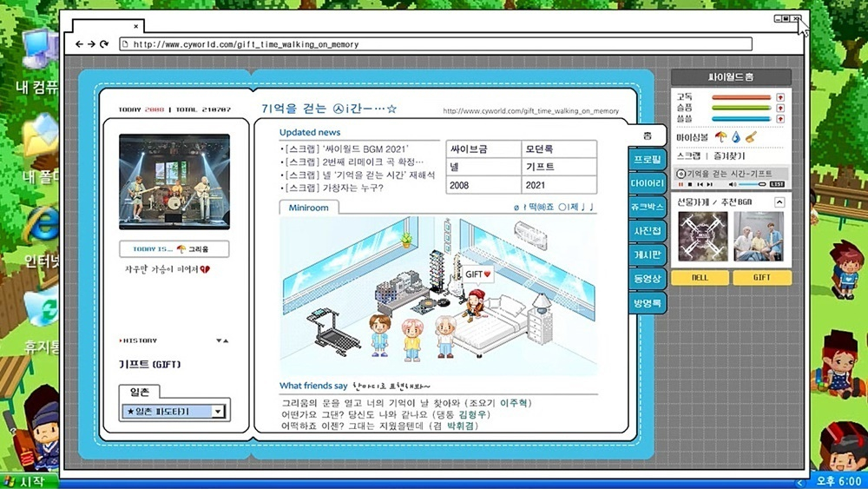868x489 pixels.
Task: Switch to the 방명록 tab
Action: [648, 303]
